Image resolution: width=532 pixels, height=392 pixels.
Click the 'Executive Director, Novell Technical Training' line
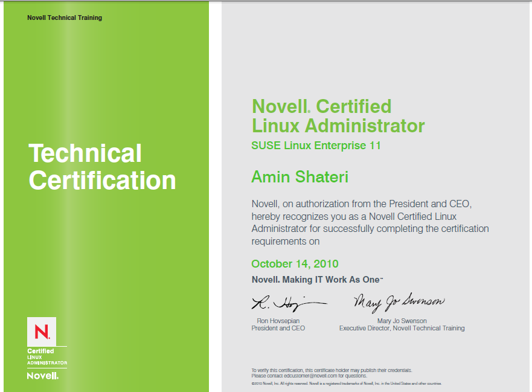(x=402, y=328)
